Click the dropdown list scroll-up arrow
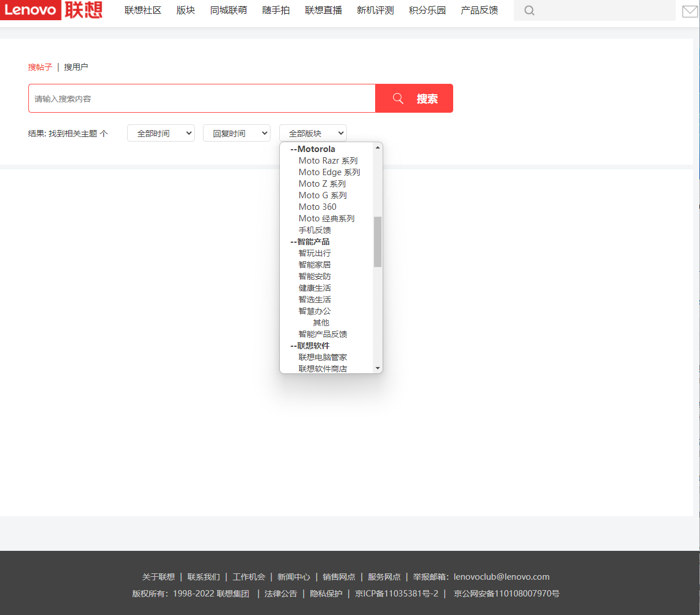This screenshot has height=615, width=700. pyautogui.click(x=377, y=148)
